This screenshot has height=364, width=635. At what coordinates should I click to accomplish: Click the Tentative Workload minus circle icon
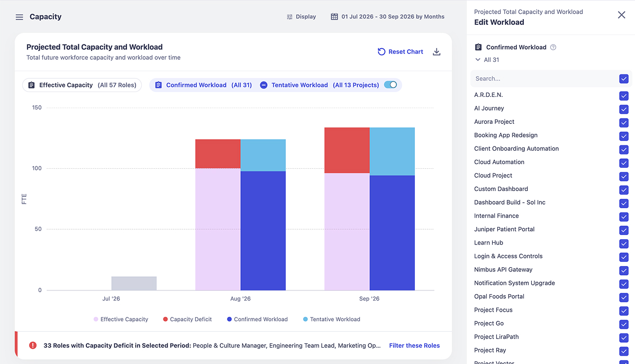pos(264,85)
